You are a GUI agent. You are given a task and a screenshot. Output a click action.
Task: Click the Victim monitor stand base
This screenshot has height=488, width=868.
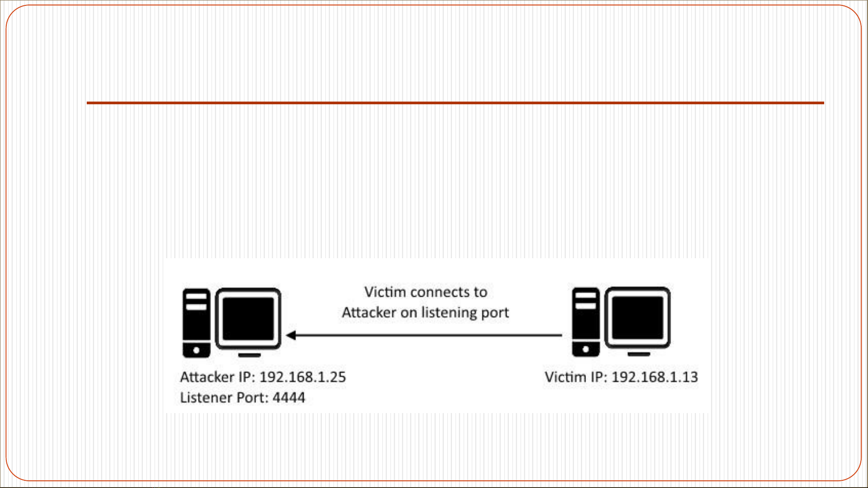639,354
